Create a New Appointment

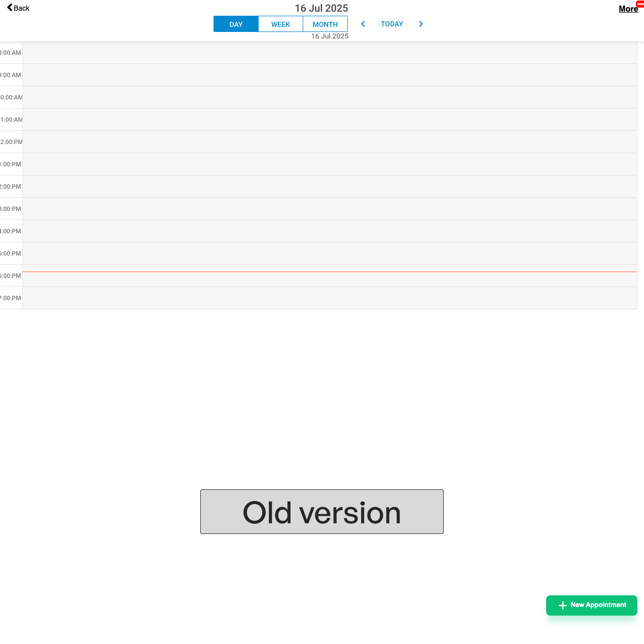point(592,605)
